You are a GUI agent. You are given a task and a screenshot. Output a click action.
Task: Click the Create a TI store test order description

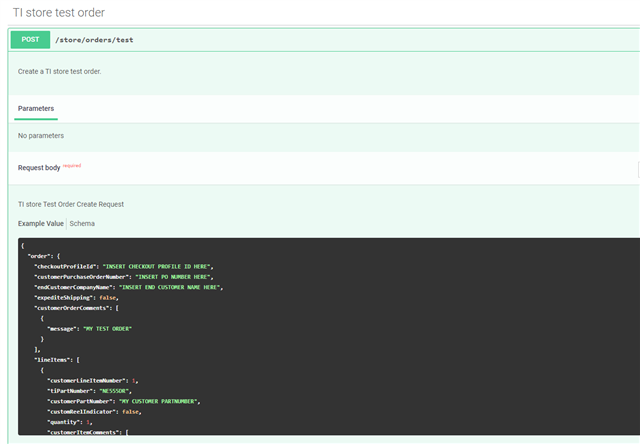59,72
